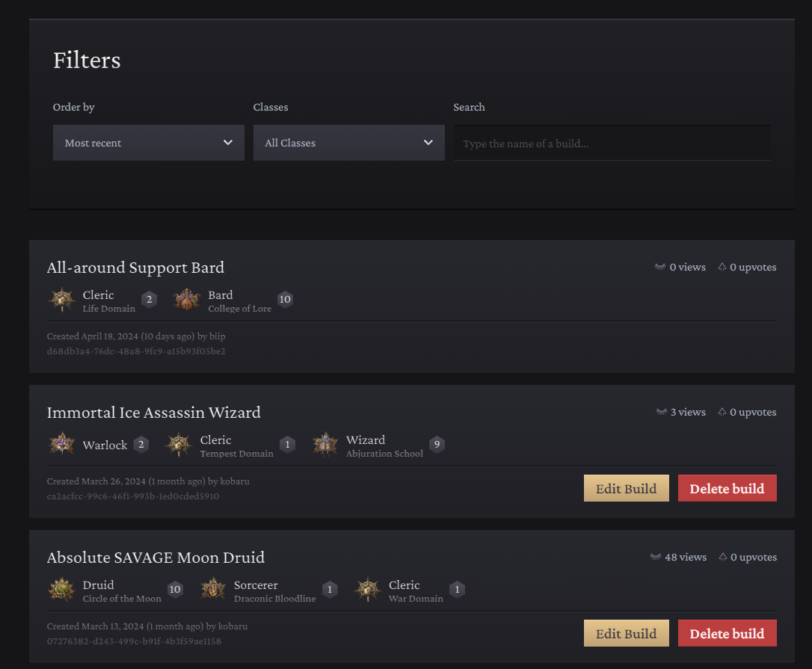Delete the Absolute SAVAGE Moon Druid build
The image size is (812, 669).
click(727, 632)
